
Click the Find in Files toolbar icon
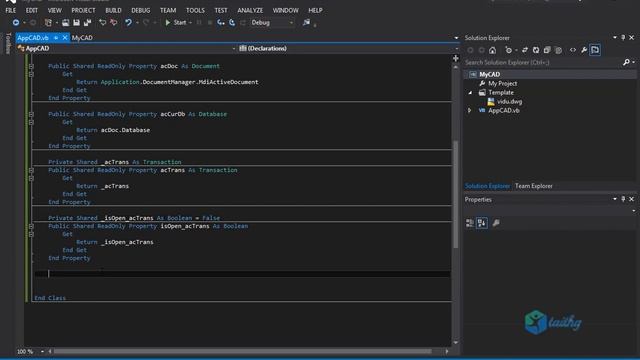pyautogui.click(x=306, y=23)
